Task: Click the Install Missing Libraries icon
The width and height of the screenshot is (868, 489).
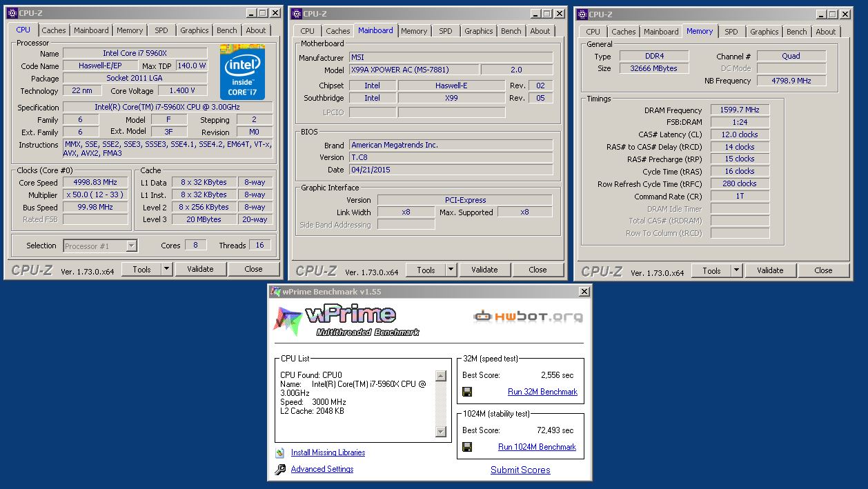Action: [x=279, y=453]
